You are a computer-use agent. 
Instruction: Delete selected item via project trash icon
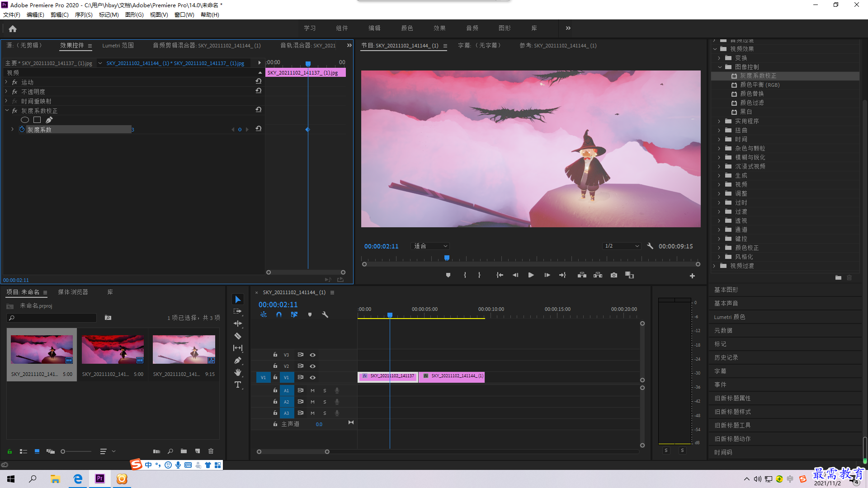click(211, 451)
